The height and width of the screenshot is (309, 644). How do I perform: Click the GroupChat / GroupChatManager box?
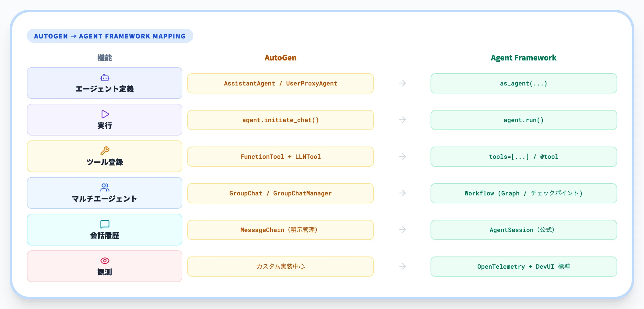click(x=281, y=193)
